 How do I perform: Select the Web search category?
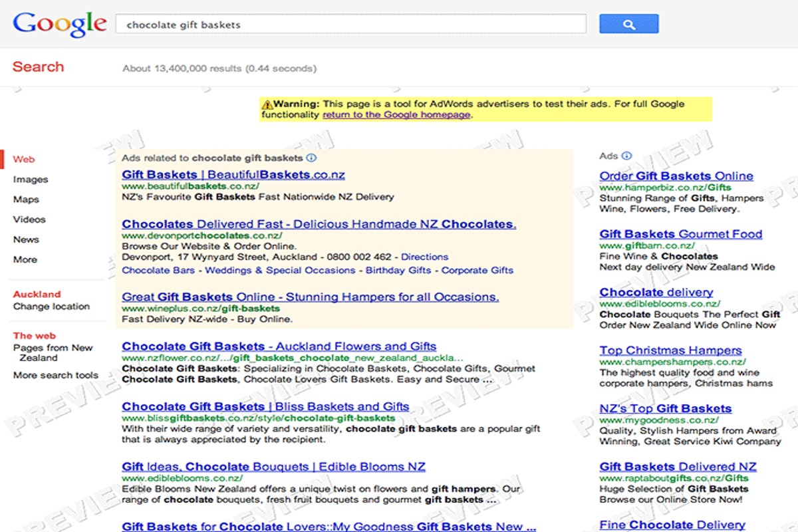24,160
